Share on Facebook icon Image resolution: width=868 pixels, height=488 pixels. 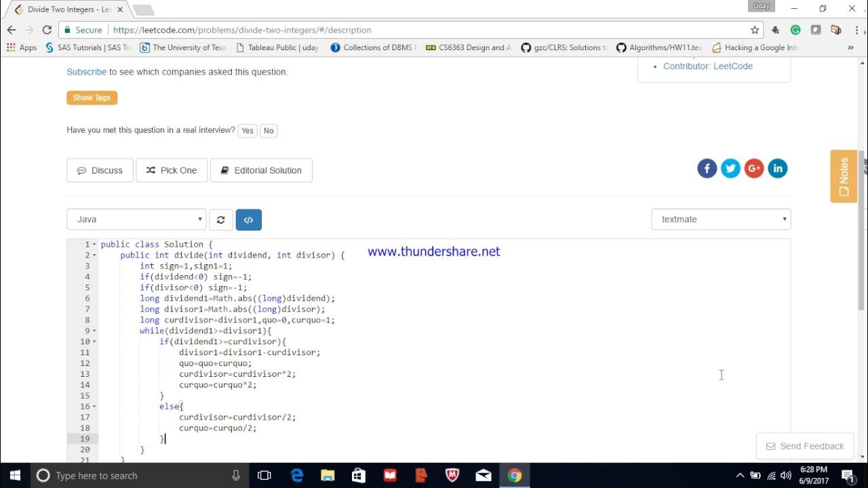[x=707, y=168]
